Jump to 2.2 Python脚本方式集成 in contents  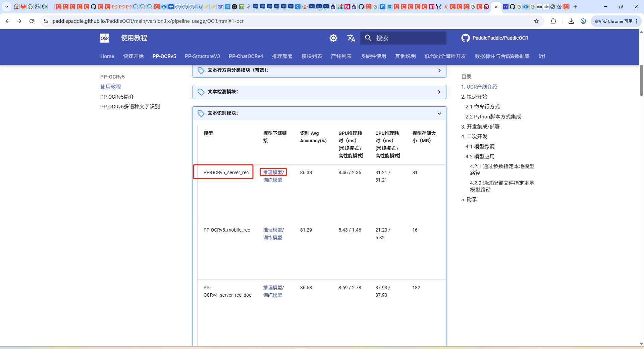(493, 116)
